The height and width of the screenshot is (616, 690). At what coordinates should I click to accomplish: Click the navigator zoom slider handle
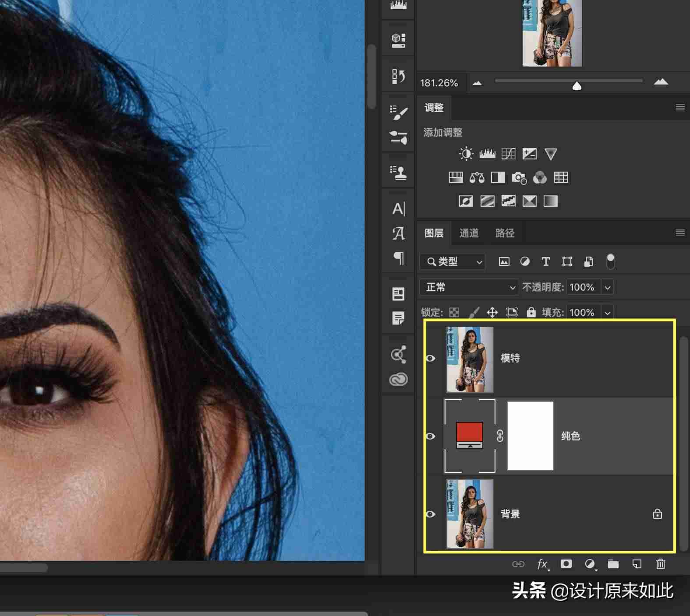pyautogui.click(x=577, y=85)
